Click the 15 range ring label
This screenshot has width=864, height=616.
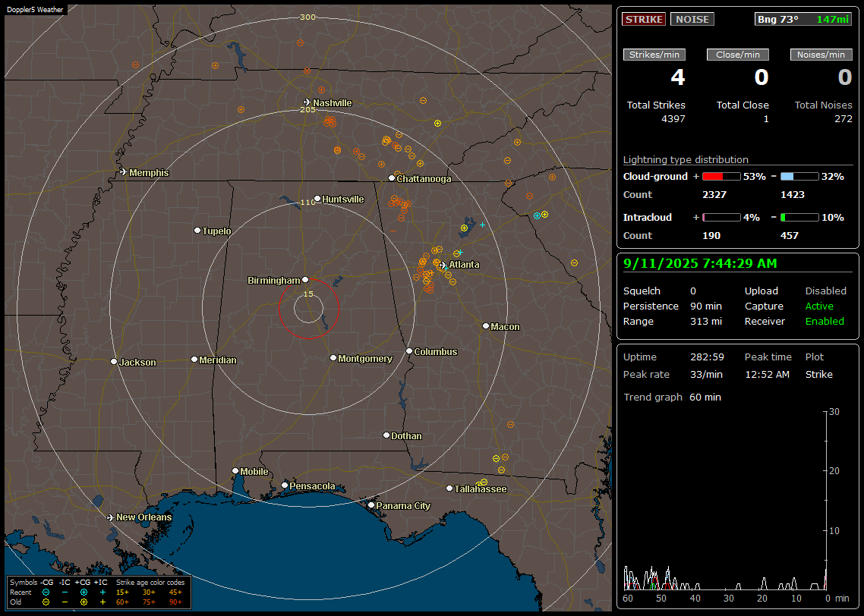[308, 294]
